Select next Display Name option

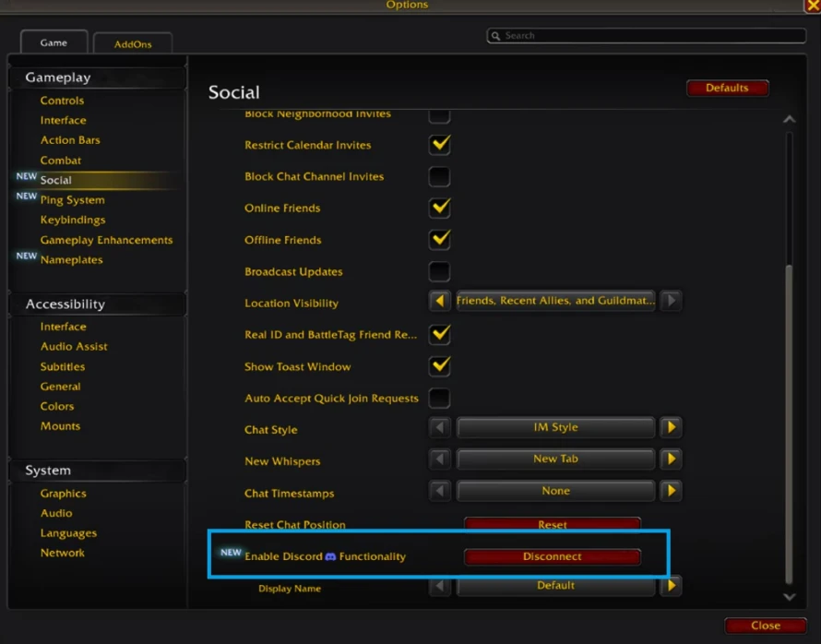(672, 585)
